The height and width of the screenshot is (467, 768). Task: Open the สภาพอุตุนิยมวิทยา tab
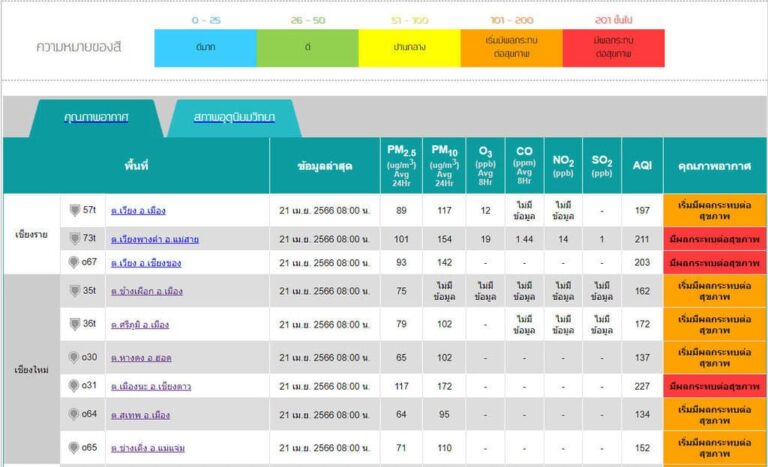pos(234,118)
